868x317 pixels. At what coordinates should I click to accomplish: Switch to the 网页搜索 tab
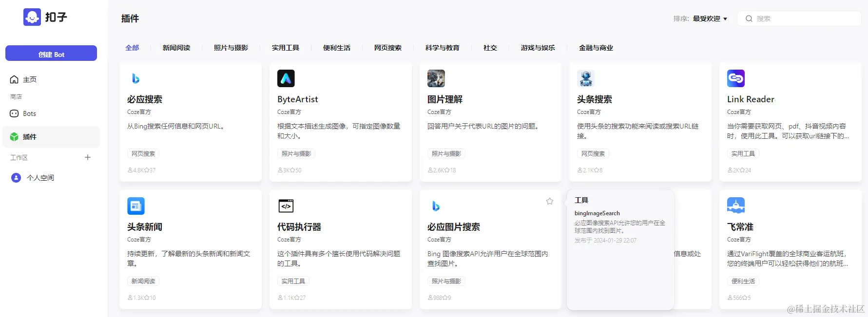[x=388, y=48]
